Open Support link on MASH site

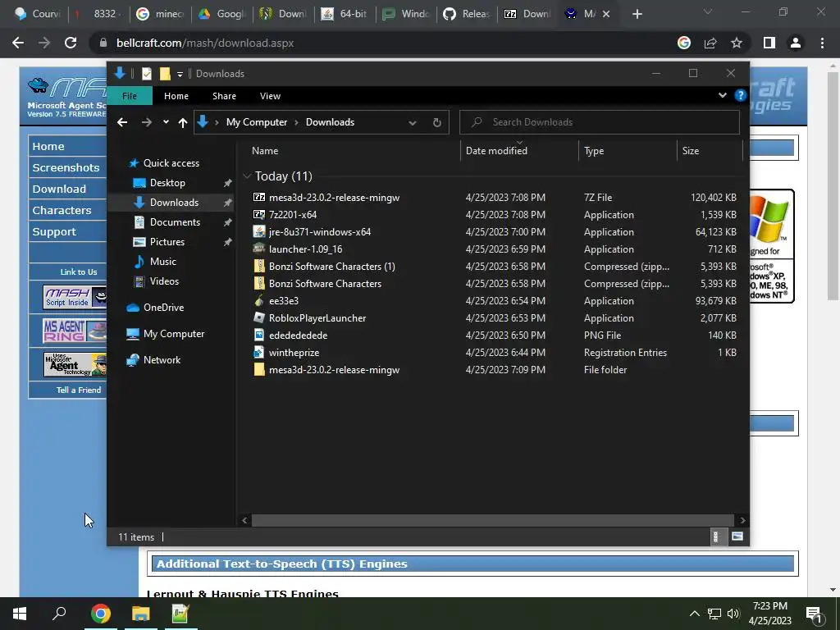pyautogui.click(x=54, y=232)
